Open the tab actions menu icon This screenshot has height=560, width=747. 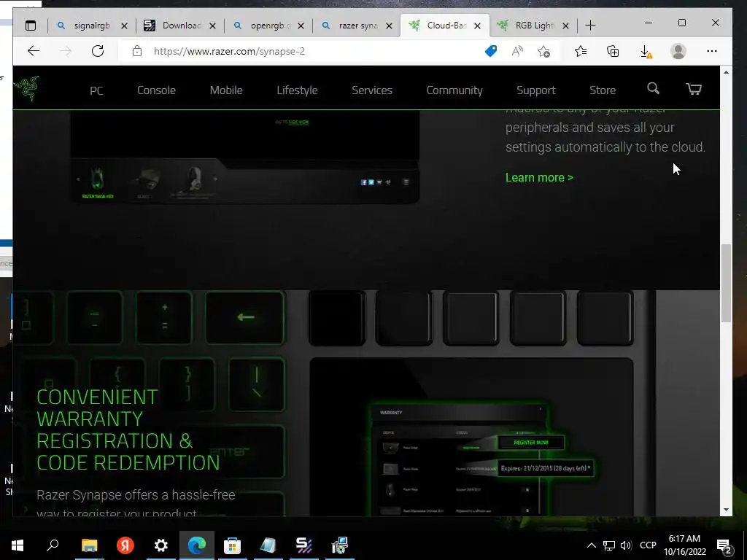31,26
